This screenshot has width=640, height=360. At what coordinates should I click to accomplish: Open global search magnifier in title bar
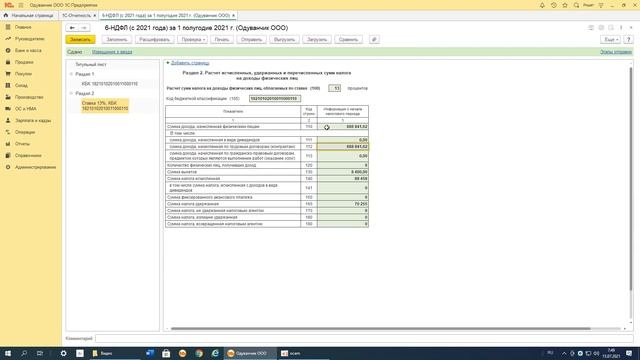pos(576,5)
